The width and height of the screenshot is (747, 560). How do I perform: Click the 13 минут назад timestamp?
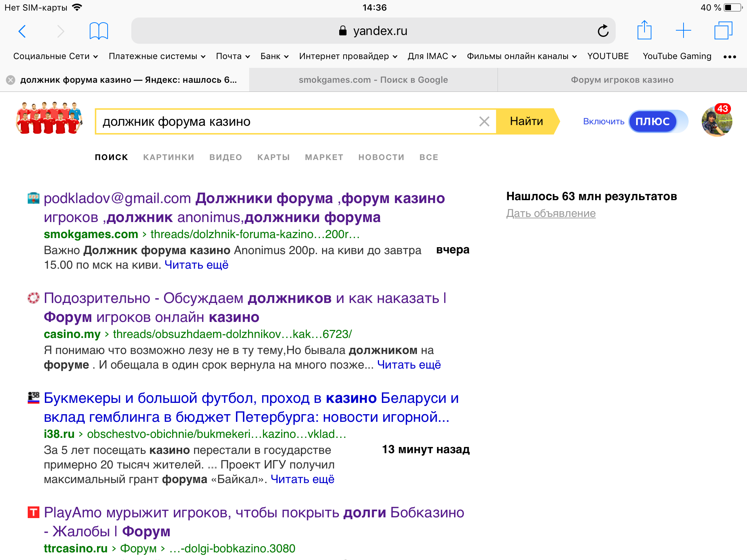coord(426,449)
